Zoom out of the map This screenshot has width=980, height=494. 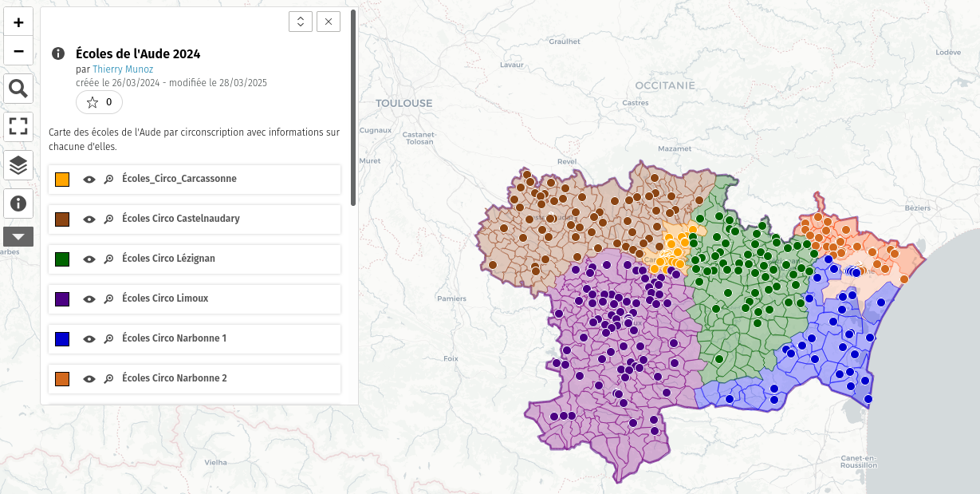click(18, 51)
